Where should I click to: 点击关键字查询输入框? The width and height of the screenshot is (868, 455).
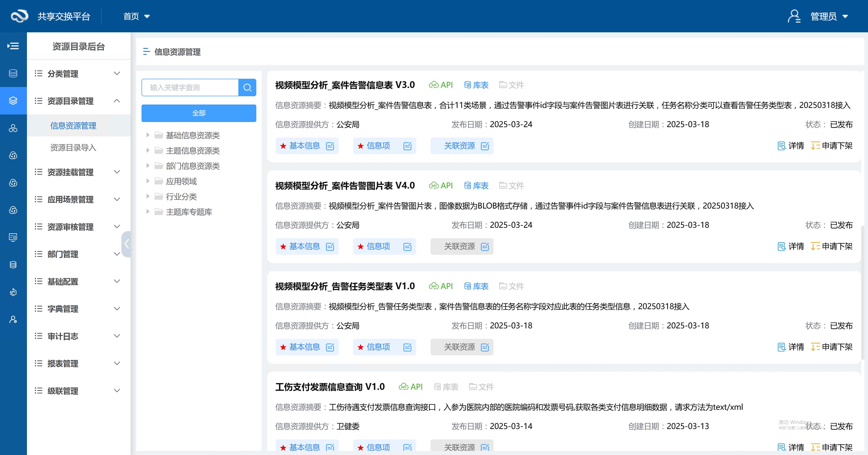[x=190, y=87]
